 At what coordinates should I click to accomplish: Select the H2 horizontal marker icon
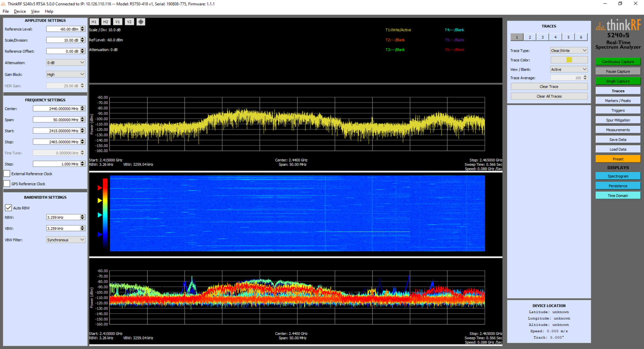pos(106,21)
